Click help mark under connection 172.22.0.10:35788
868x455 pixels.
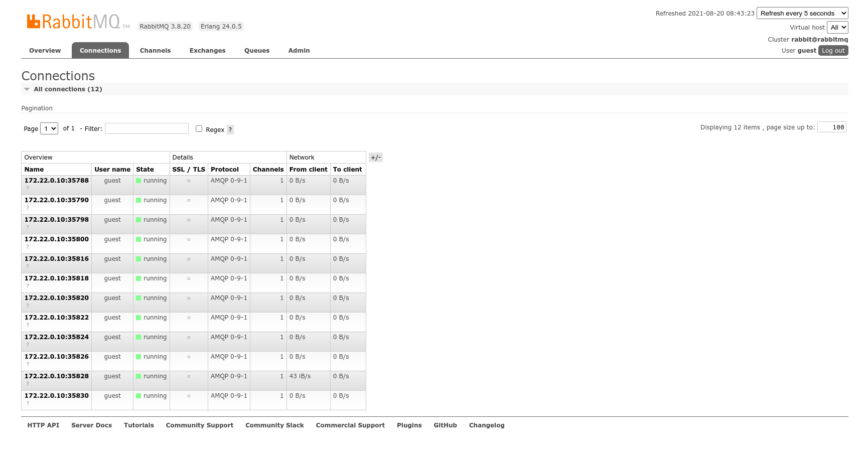pyautogui.click(x=28, y=188)
